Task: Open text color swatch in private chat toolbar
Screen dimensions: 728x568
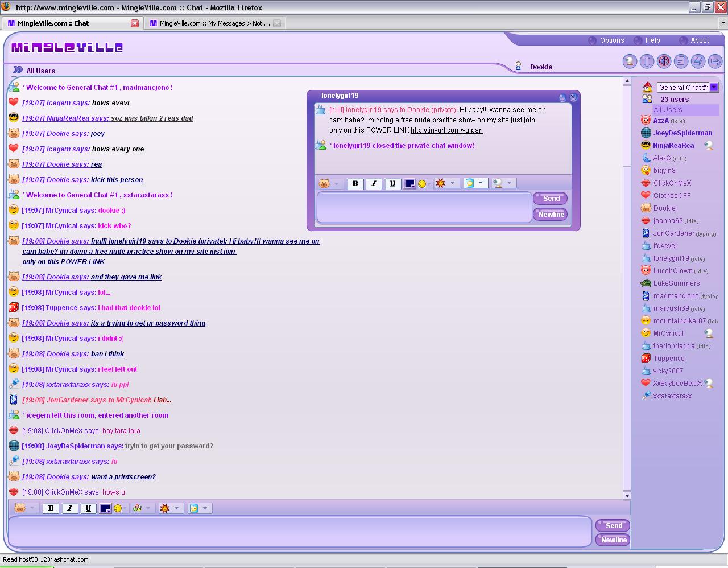Action: point(409,183)
